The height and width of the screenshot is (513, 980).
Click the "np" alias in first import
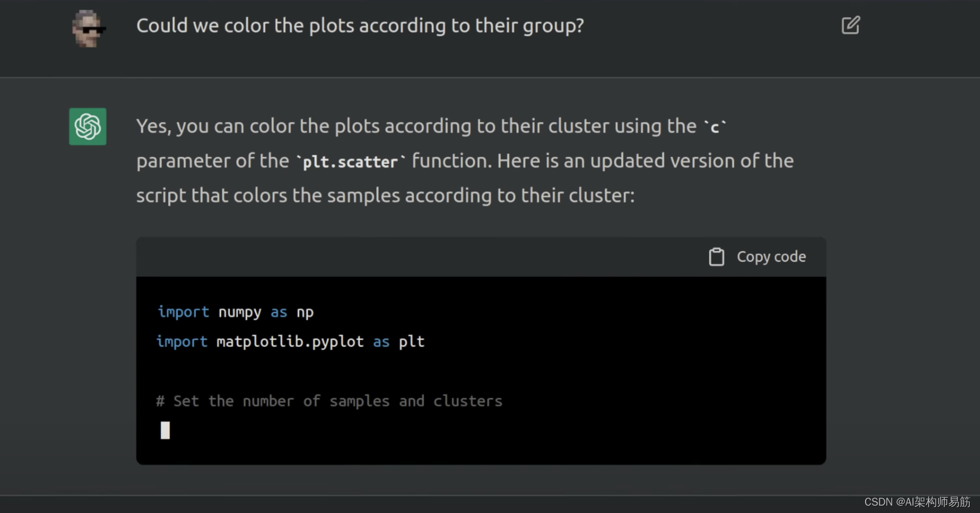tap(305, 312)
